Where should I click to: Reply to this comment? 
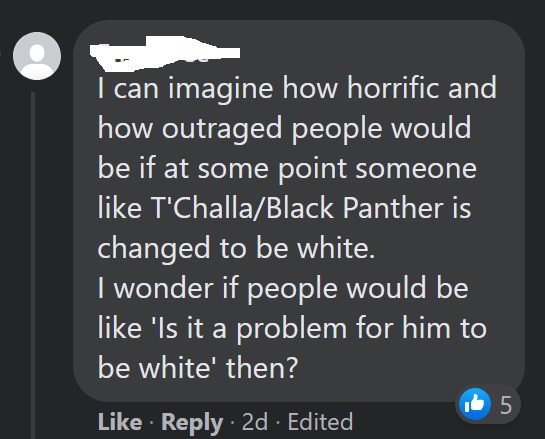pos(192,423)
